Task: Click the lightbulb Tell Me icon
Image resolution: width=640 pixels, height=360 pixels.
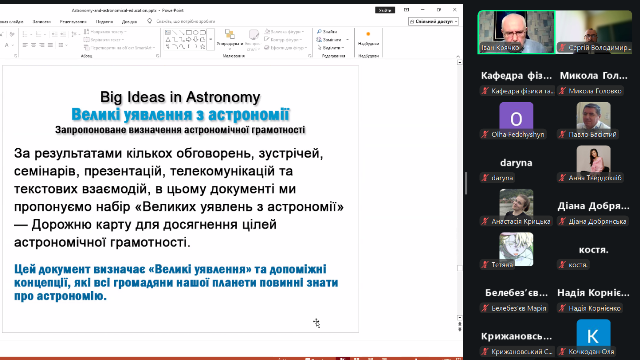Action: (x=149, y=21)
